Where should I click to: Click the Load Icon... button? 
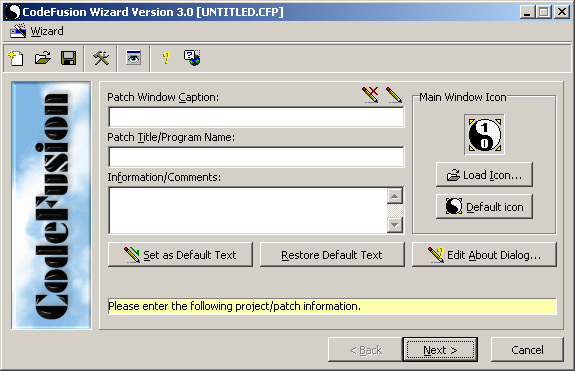(484, 175)
